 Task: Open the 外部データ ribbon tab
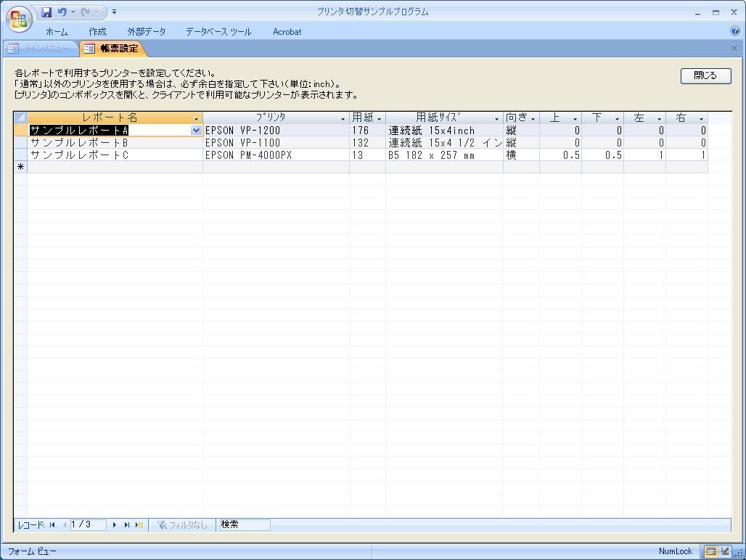(x=146, y=32)
